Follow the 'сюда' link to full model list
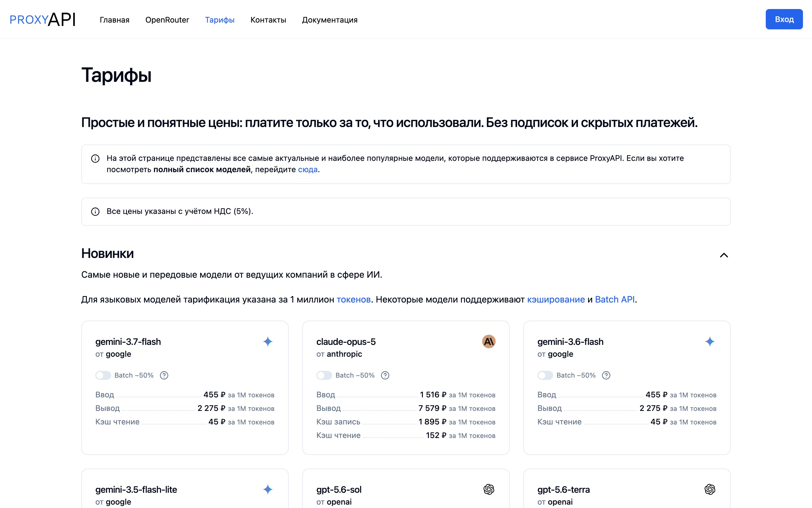Image resolution: width=812 pixels, height=508 pixels. click(x=308, y=169)
